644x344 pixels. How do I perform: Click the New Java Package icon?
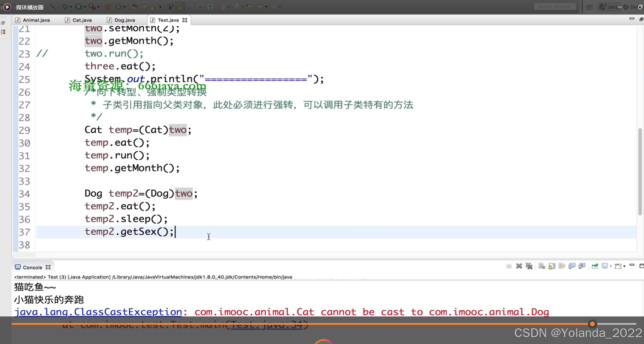pyautogui.click(x=108, y=7)
